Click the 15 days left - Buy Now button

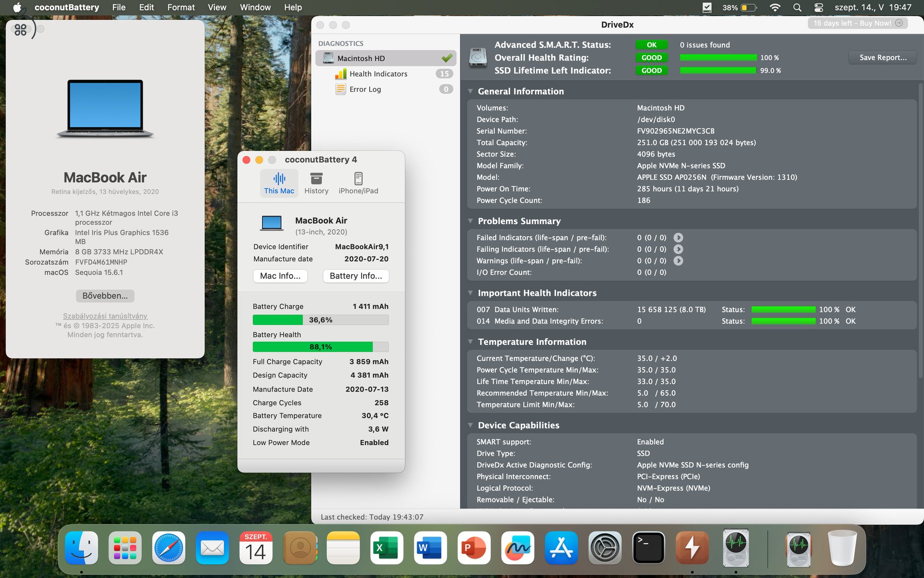point(857,23)
